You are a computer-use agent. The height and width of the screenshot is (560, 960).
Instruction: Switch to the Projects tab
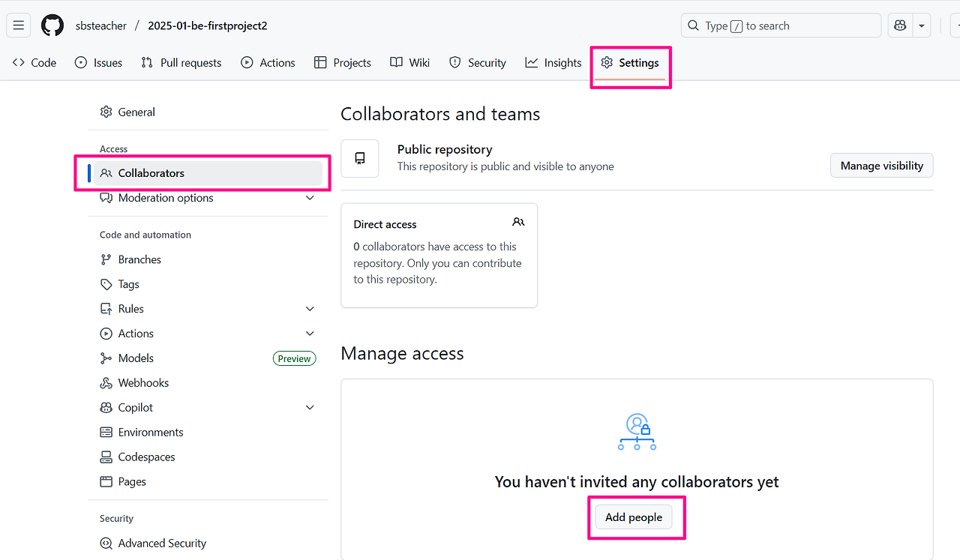pyautogui.click(x=343, y=63)
